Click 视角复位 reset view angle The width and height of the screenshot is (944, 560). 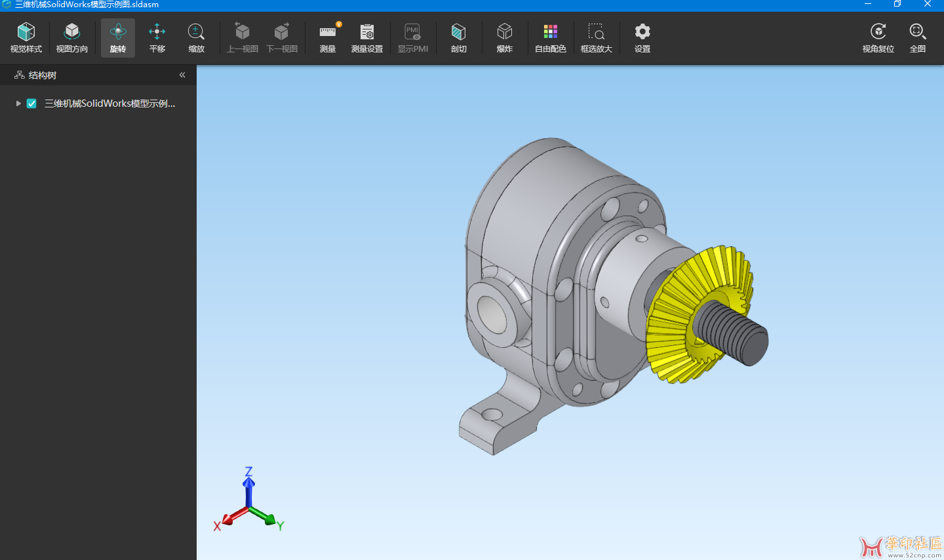878,38
